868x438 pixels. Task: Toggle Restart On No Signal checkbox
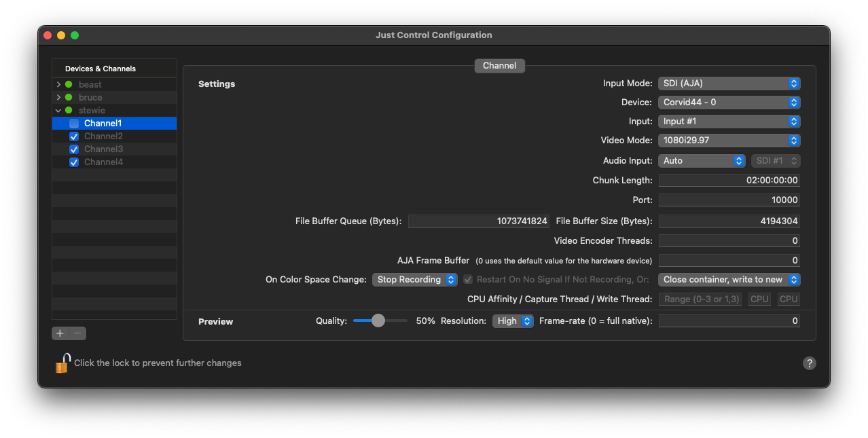(468, 280)
